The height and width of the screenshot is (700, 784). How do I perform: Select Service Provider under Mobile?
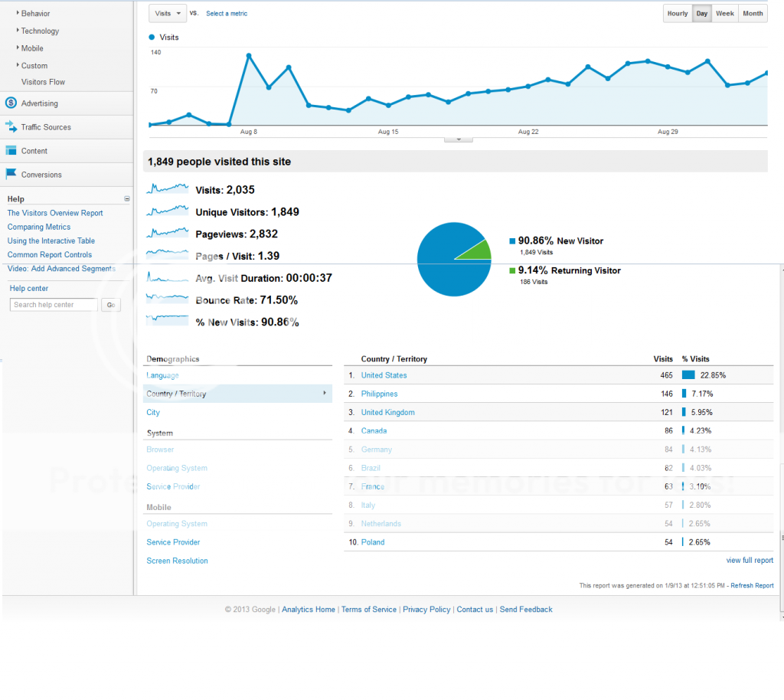coord(173,542)
